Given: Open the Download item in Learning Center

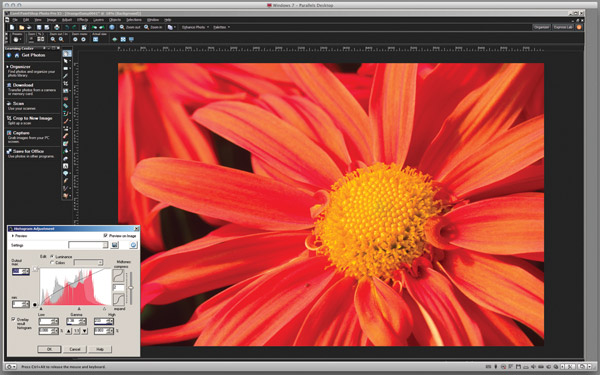Looking at the screenshot, I should click(23, 85).
